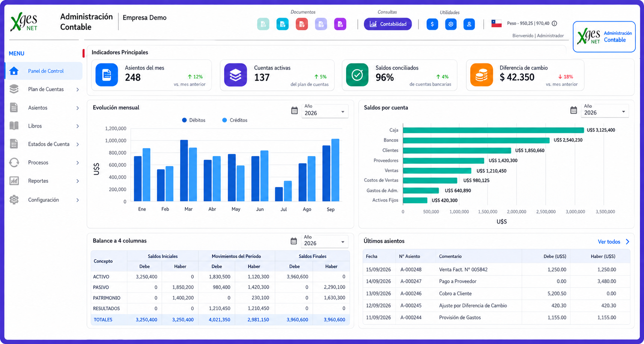Toggle the Créditos legend marker
This screenshot has height=344, width=644.
pyautogui.click(x=224, y=120)
